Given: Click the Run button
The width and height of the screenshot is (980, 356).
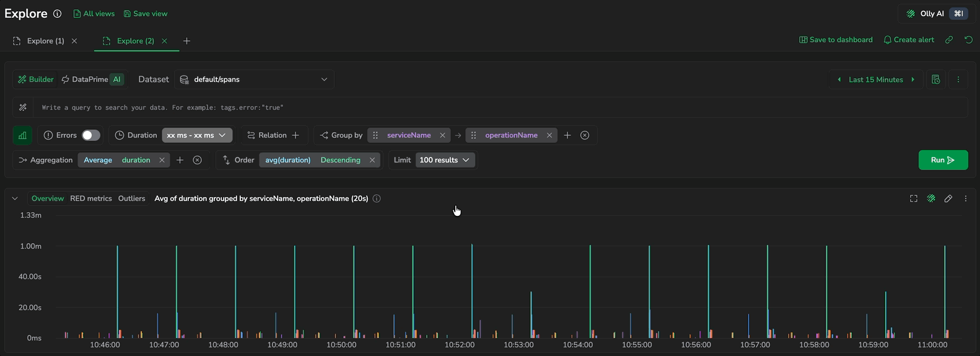Looking at the screenshot, I should coord(943,160).
